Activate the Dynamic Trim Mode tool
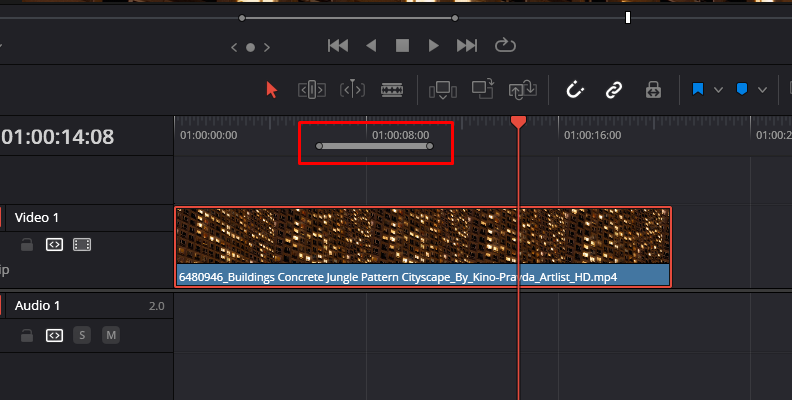792x400 pixels. point(352,90)
